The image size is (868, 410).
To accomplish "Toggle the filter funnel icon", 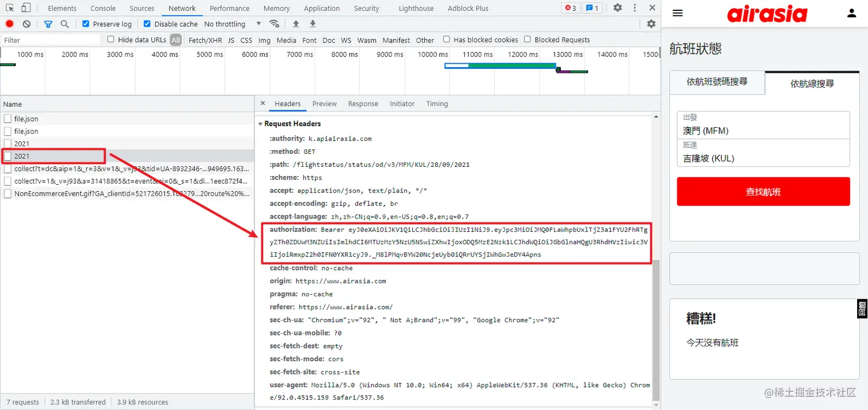I will (48, 24).
